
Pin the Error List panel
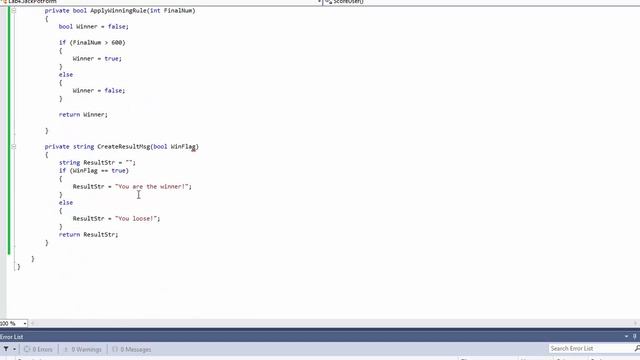635,336
